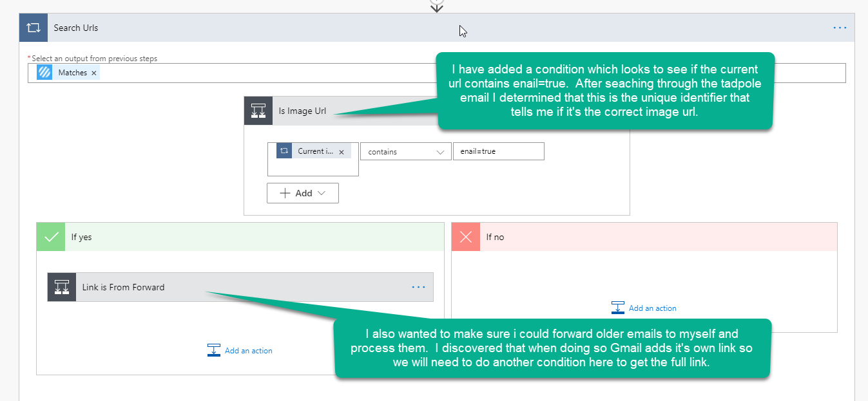Add an action in If yes branch
Screen dimensions: 868x401
(x=240, y=351)
